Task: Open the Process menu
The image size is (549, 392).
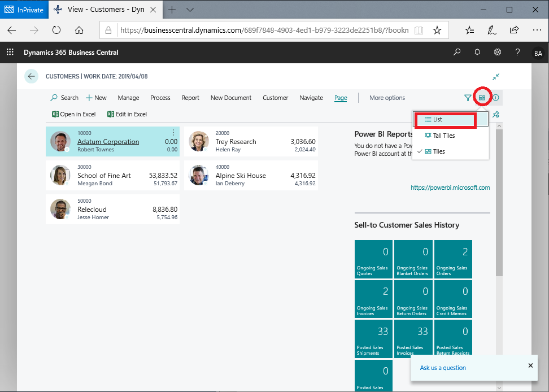Action: tap(160, 98)
